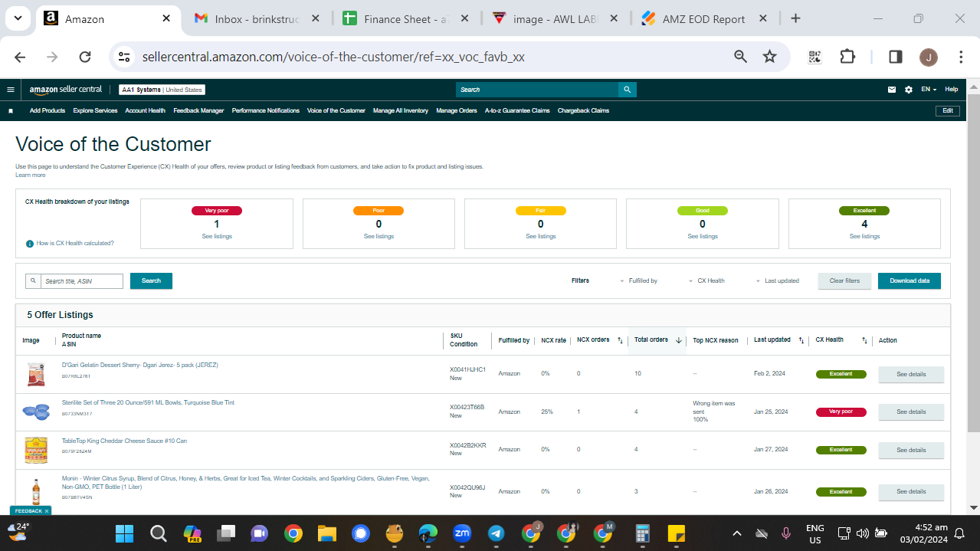Open Manage Orders in nav bar
The image size is (980, 551).
(457, 111)
